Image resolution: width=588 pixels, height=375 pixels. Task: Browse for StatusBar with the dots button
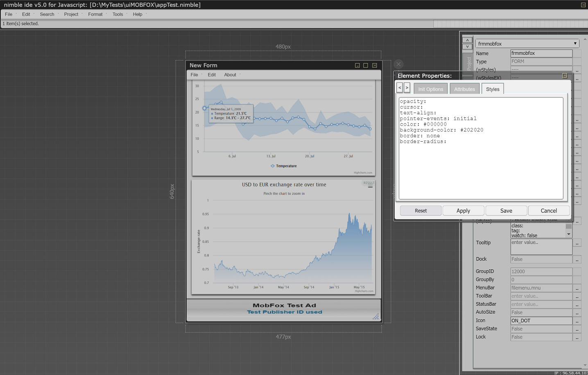click(x=577, y=305)
